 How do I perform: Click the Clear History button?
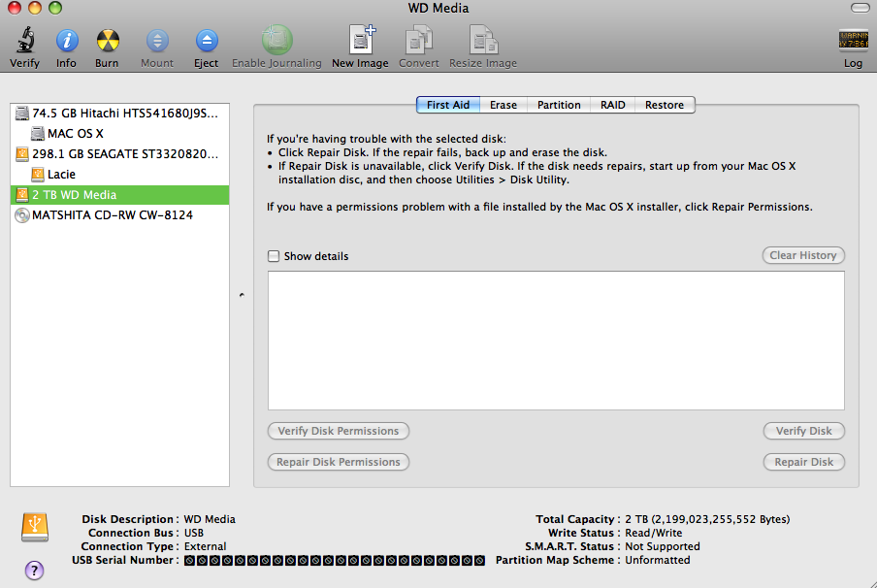(803, 255)
